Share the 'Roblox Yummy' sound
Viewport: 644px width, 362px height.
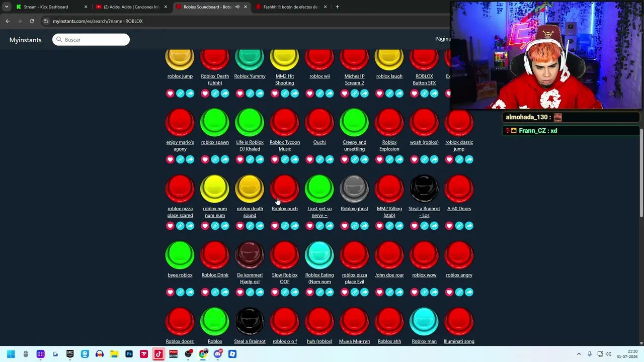point(260,94)
